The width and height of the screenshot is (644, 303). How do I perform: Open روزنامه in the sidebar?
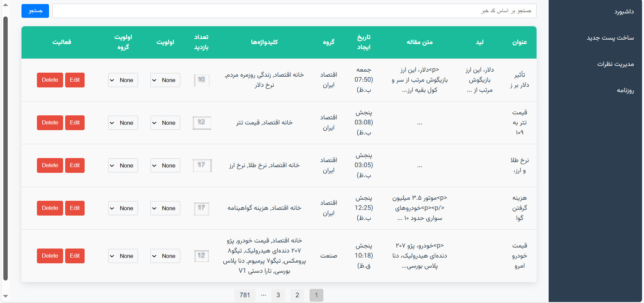point(625,90)
